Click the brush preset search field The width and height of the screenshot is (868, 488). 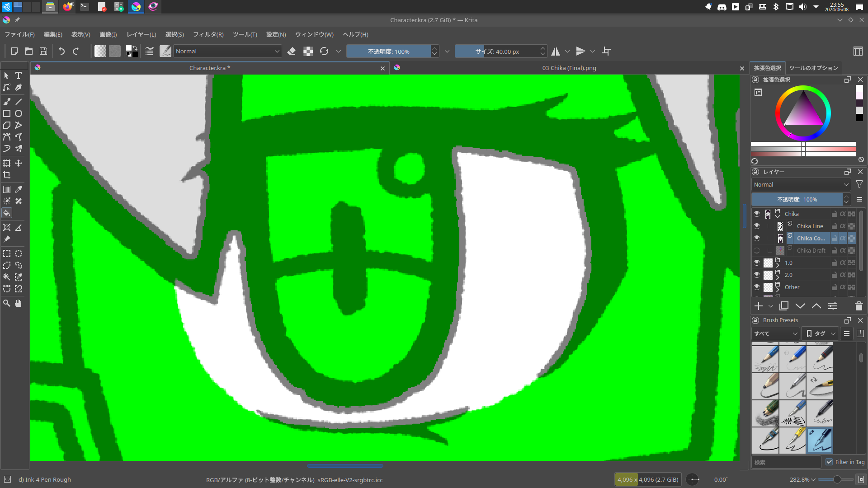(x=786, y=462)
